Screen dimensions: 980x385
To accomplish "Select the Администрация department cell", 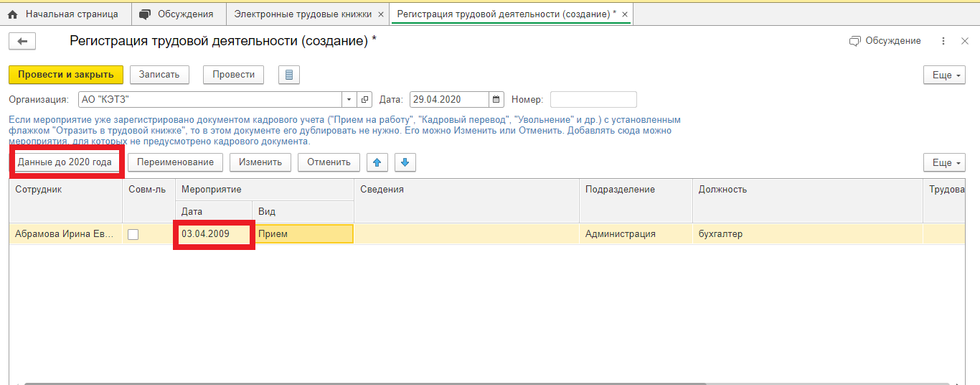I will click(x=636, y=234).
